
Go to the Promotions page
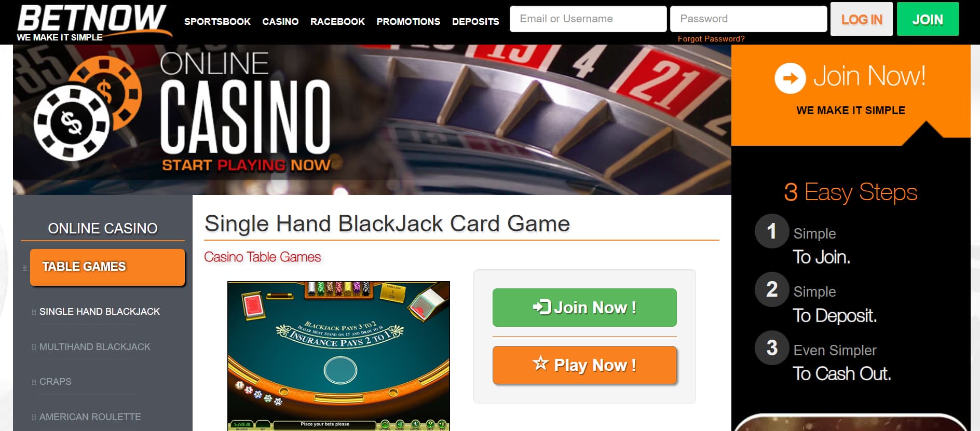[x=408, y=21]
